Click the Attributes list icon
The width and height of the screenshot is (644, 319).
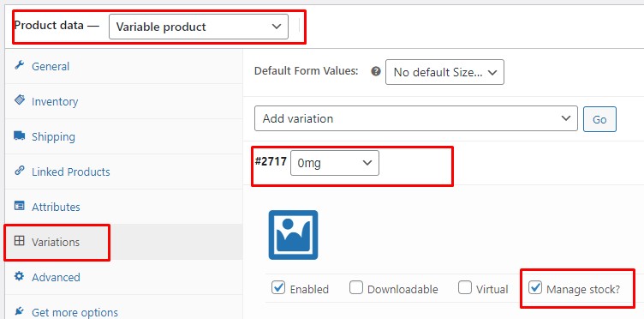[x=20, y=206]
